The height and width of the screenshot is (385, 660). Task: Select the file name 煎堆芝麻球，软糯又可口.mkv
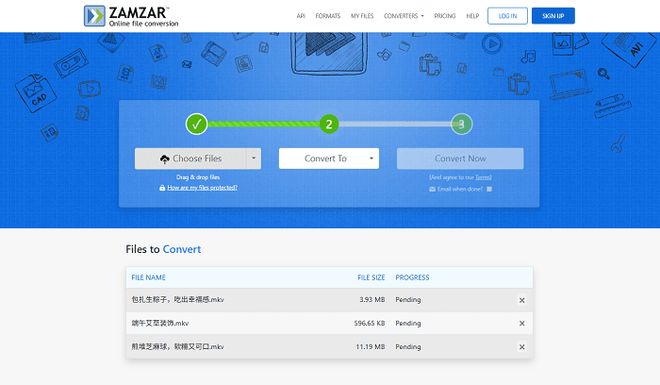(178, 347)
